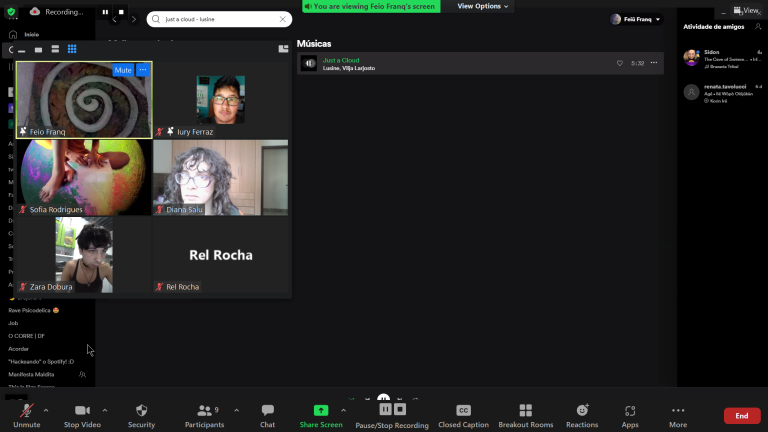Open the Security shield menu

[142, 415]
